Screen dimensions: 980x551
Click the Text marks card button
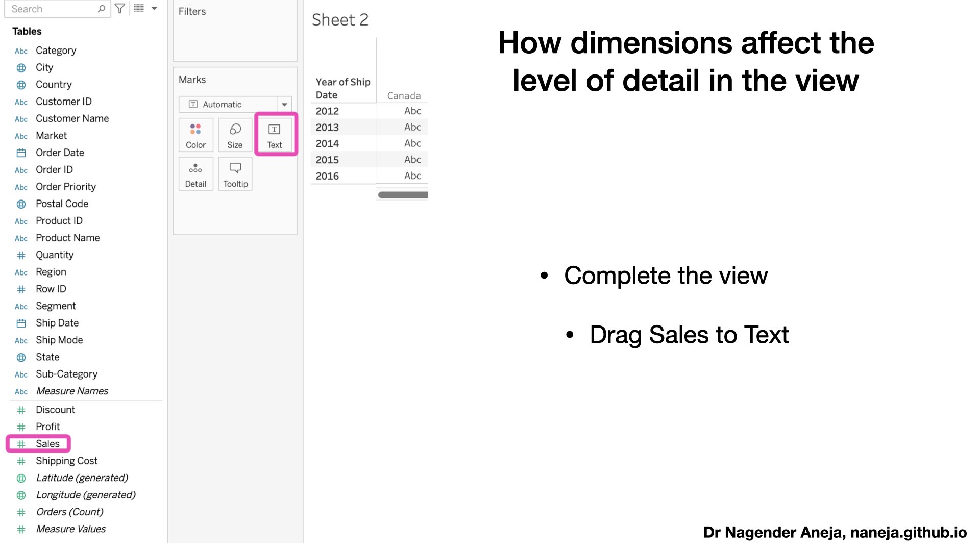(x=275, y=135)
